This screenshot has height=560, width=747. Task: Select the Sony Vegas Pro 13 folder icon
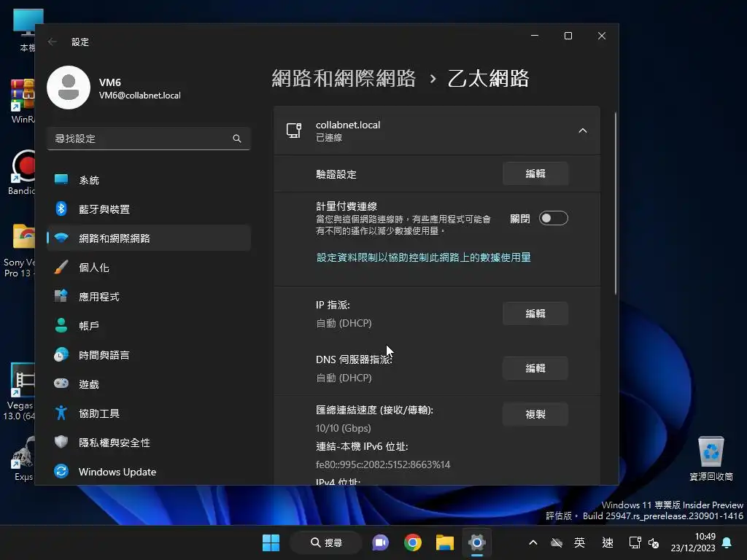pyautogui.click(x=20, y=251)
